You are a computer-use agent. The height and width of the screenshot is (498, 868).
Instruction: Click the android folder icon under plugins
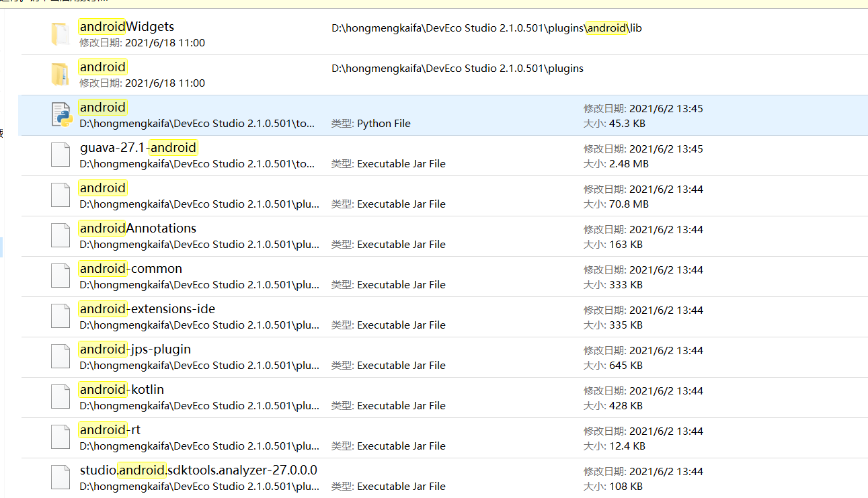[x=61, y=75]
